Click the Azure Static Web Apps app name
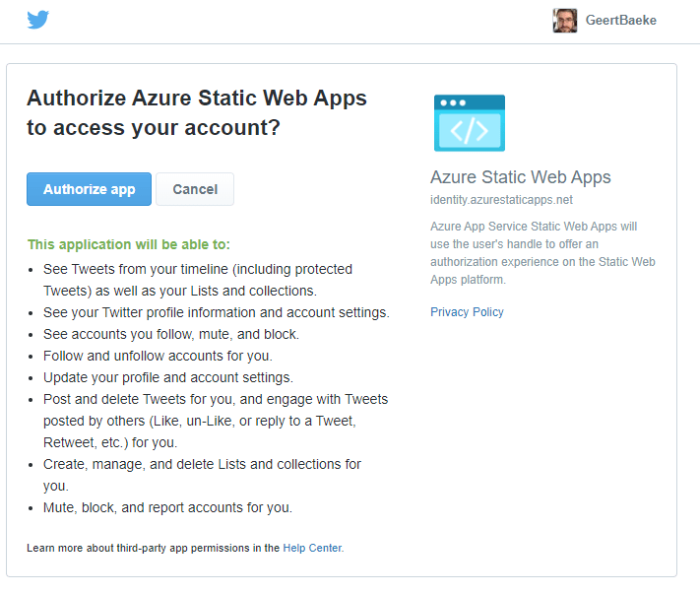Image resolution: width=700 pixels, height=594 pixels. (521, 177)
